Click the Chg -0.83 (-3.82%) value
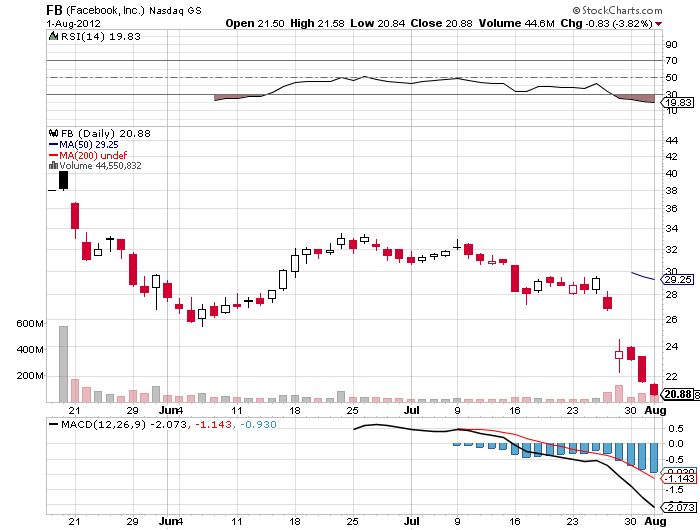The height and width of the screenshot is (530, 700). (x=606, y=23)
